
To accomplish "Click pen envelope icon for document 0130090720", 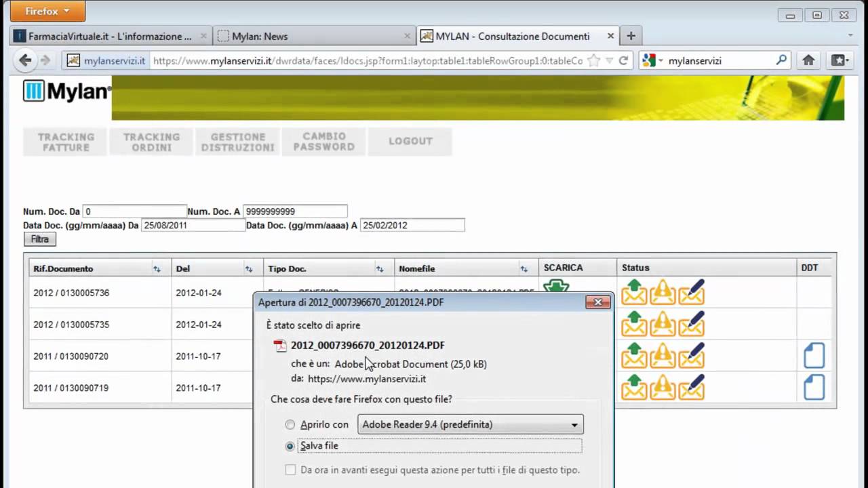I will (x=691, y=356).
